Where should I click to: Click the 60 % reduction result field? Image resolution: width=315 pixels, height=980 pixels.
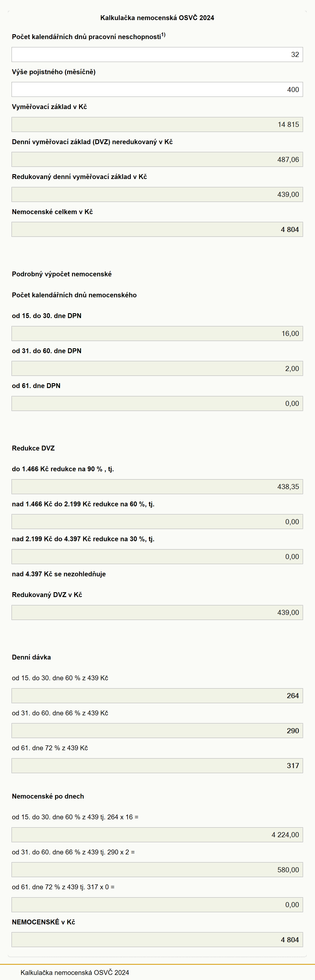[157, 522]
